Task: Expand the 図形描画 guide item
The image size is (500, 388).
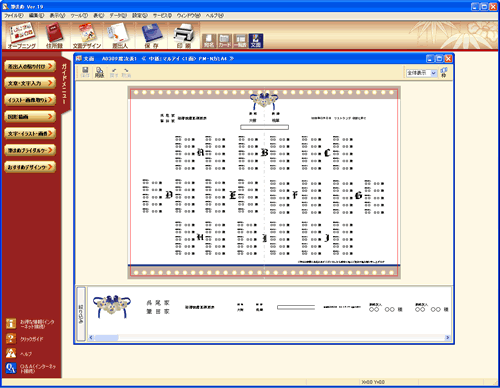Action: click(x=30, y=117)
